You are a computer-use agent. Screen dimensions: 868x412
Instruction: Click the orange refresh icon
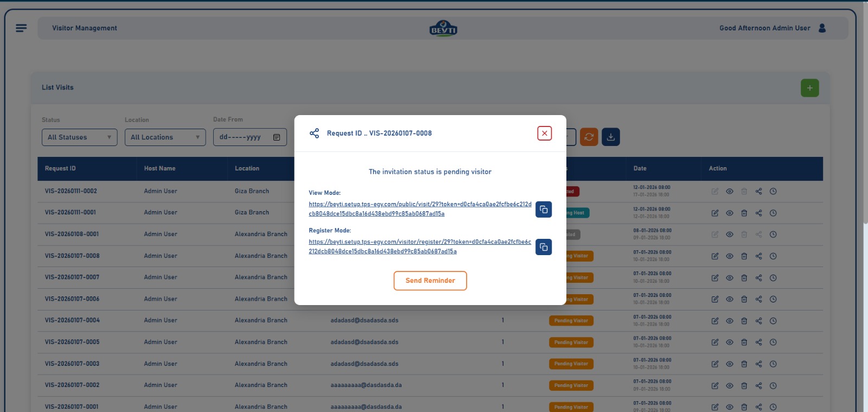click(x=589, y=137)
